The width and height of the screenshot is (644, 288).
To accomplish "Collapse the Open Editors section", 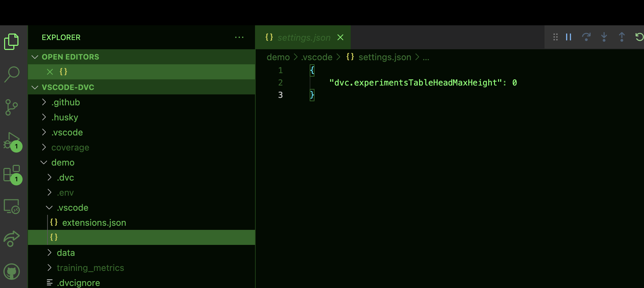I will tap(35, 57).
